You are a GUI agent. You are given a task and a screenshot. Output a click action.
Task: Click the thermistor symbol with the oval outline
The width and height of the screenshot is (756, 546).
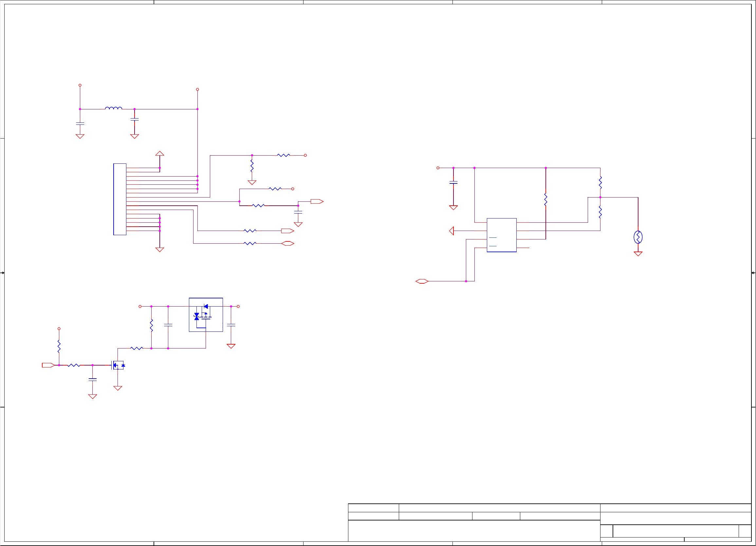point(638,237)
